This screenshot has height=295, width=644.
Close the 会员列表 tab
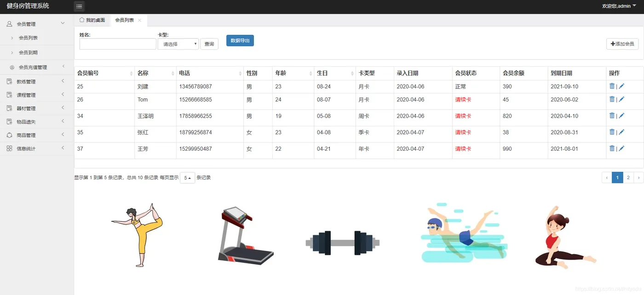139,20
